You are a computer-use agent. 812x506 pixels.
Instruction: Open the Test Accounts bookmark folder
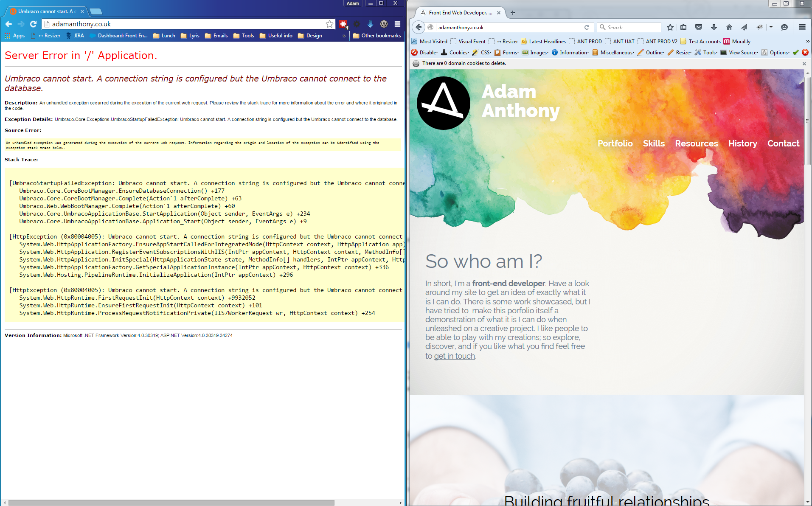pos(701,41)
